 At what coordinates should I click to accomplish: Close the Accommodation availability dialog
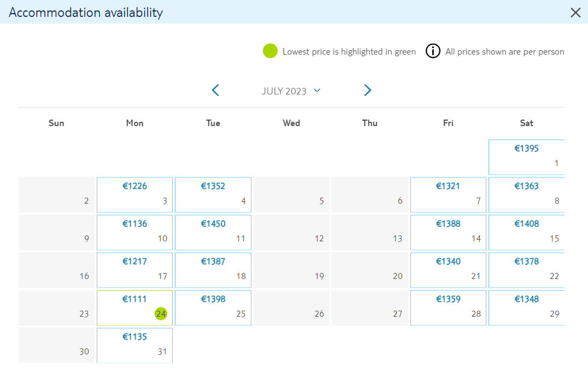(575, 13)
